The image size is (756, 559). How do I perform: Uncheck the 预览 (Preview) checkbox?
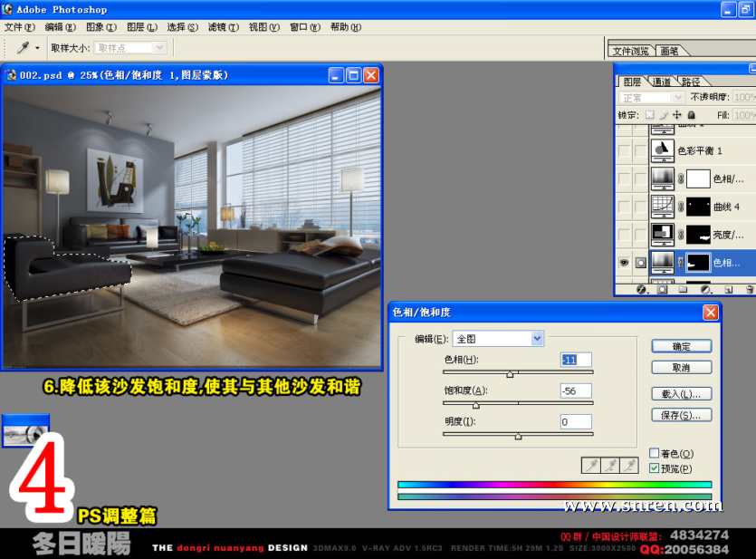point(655,468)
